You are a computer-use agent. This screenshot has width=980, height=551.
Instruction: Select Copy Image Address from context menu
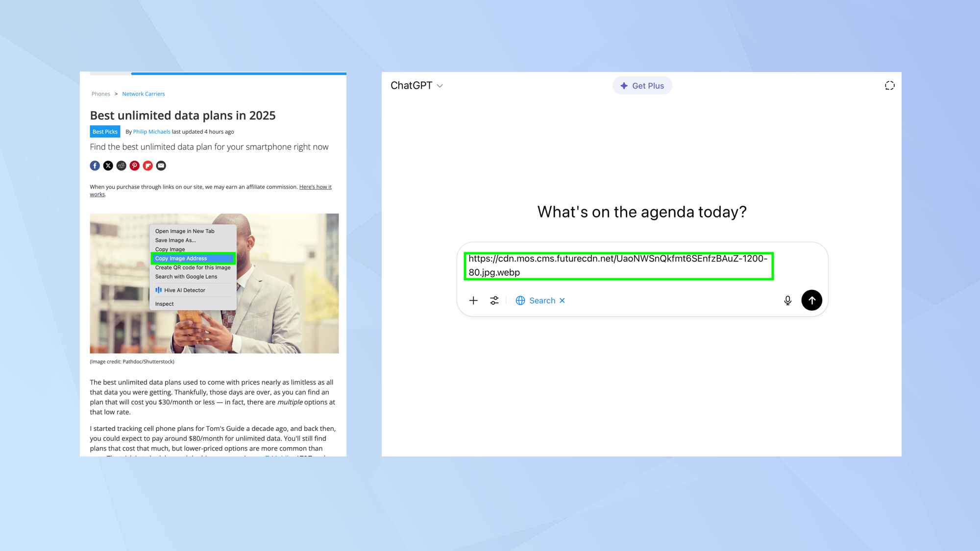point(180,258)
